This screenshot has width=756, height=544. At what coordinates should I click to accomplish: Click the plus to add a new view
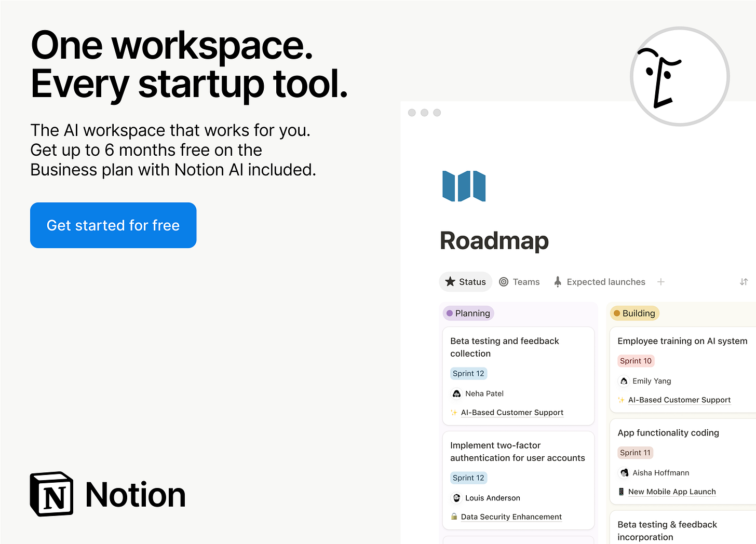point(660,281)
